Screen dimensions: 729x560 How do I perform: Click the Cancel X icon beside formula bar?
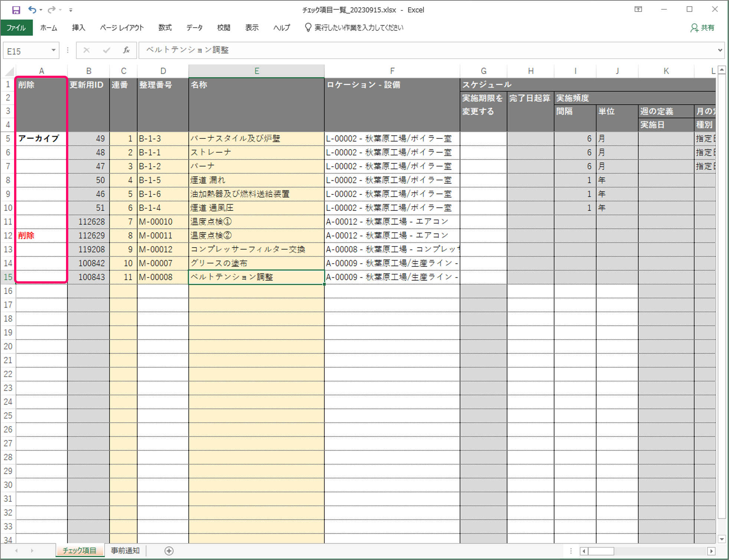[x=86, y=50]
